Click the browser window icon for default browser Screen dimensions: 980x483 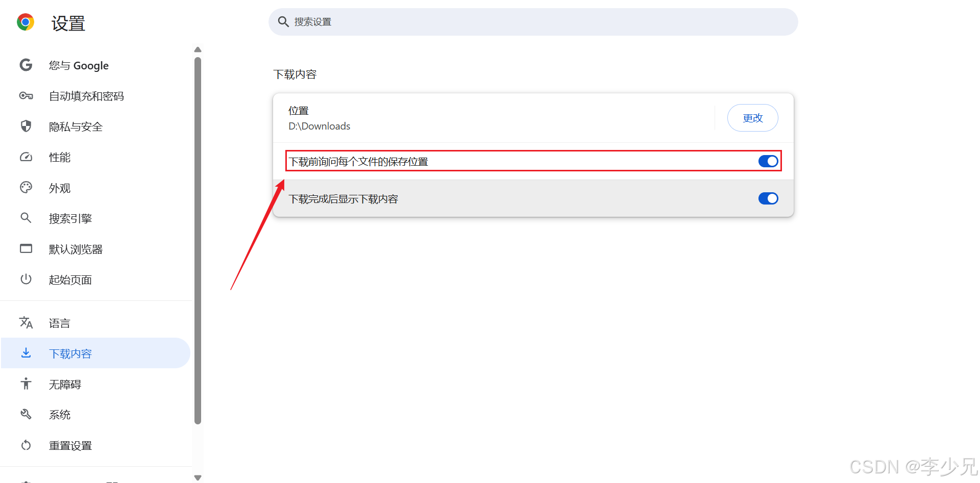[26, 249]
